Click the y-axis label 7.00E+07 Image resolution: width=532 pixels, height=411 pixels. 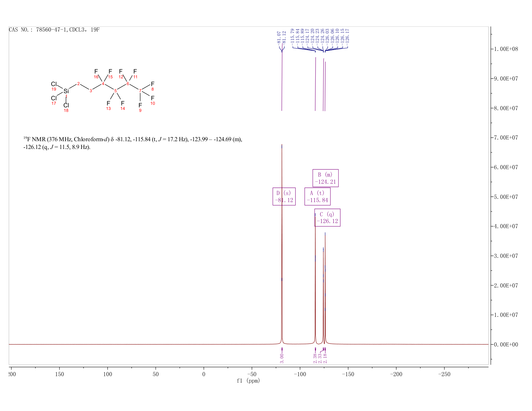click(x=506, y=138)
